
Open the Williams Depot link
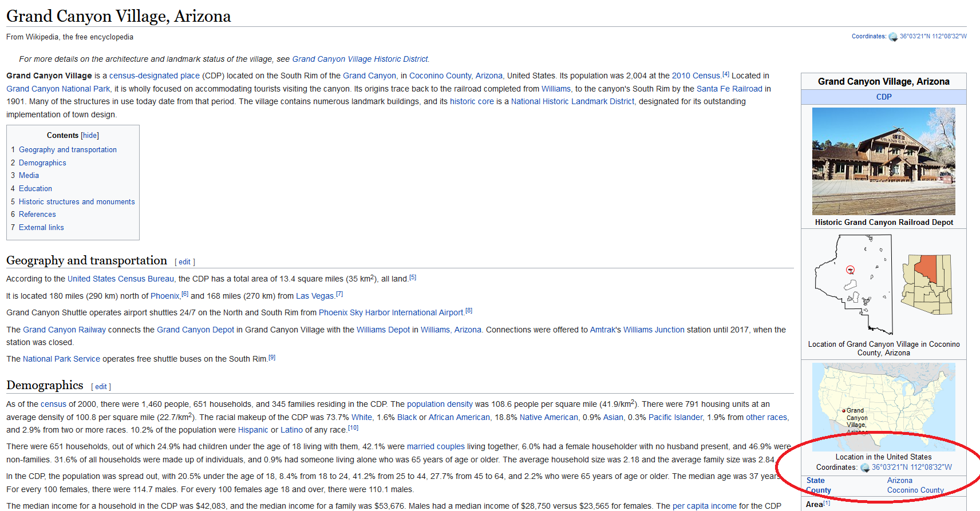click(x=383, y=330)
